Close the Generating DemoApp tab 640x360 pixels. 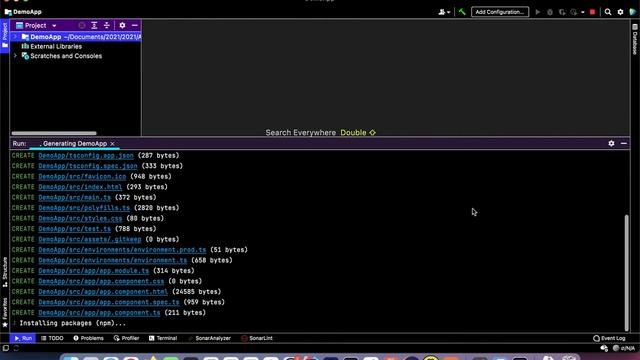pos(112,144)
